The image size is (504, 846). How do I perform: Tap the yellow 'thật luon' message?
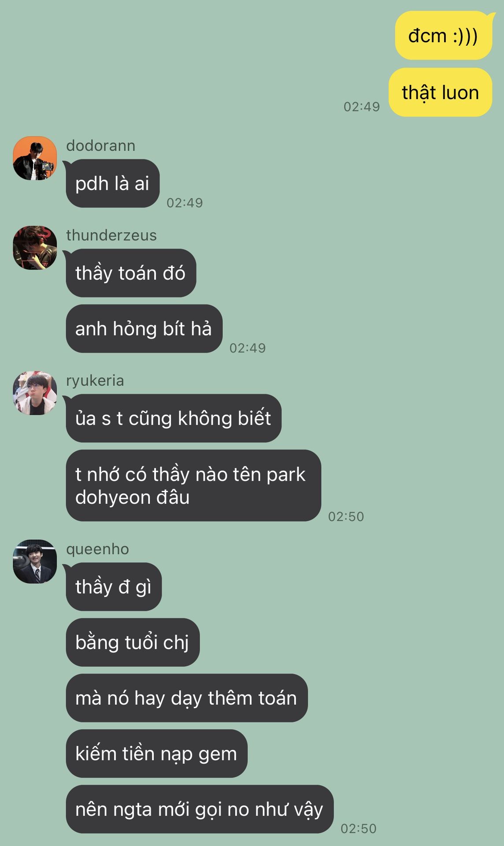440,93
